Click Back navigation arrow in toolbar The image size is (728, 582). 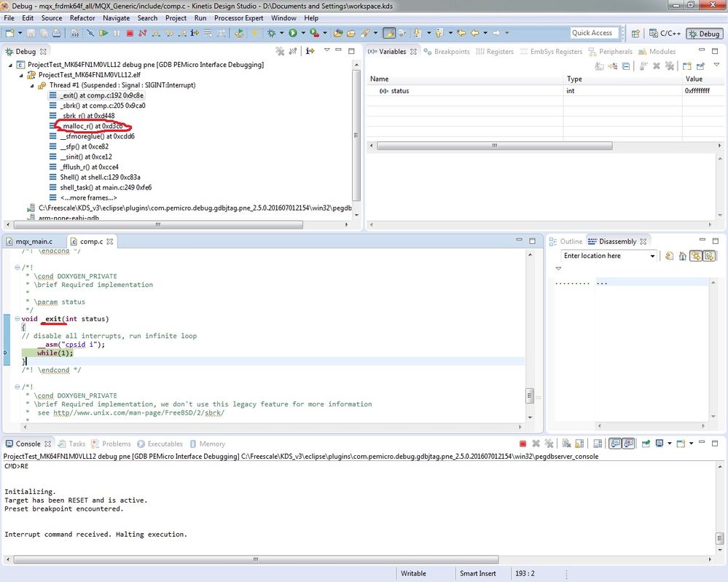(474, 33)
